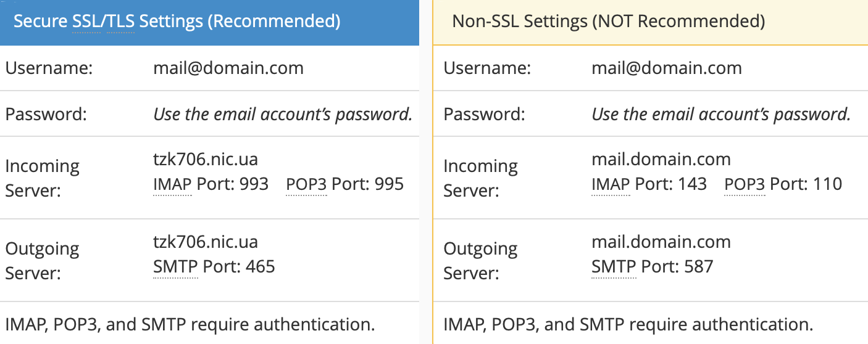Viewport: 868px width, 344px height.
Task: Click the SMTP abbreviation beside Port 587
Action: 614,266
